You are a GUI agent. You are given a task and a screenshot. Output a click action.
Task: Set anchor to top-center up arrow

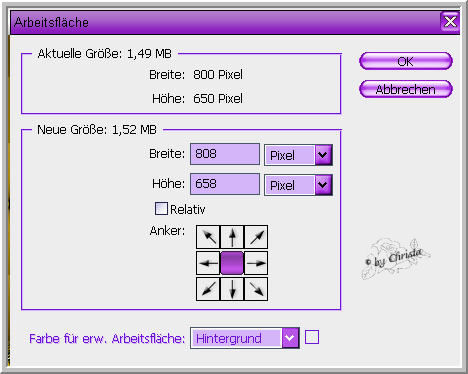tap(232, 237)
